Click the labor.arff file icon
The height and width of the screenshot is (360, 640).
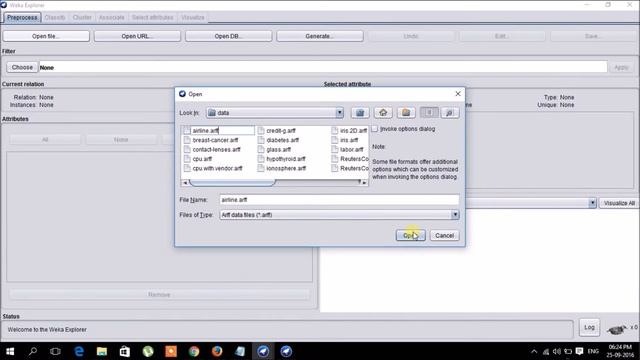coord(335,149)
